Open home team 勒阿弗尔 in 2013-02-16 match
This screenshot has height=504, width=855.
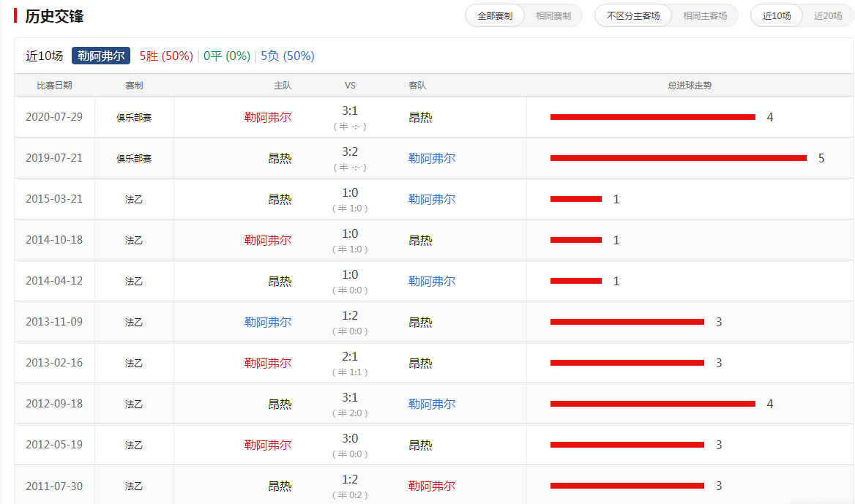click(x=268, y=363)
